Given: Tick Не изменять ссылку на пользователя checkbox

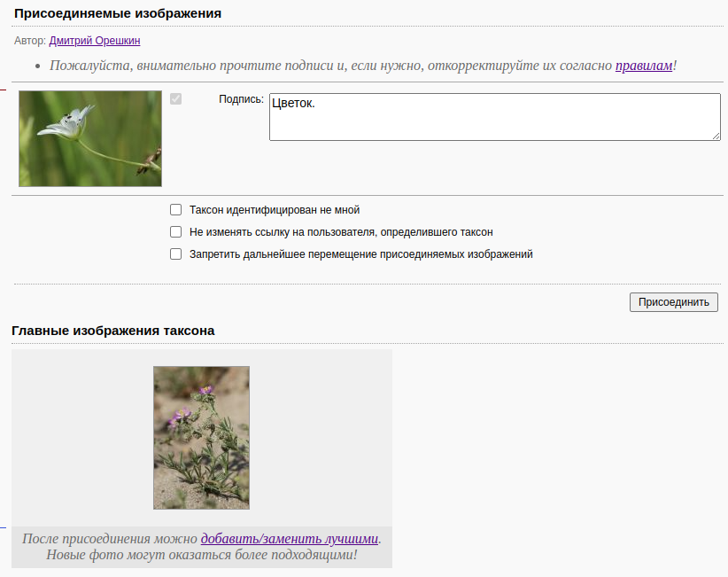Looking at the screenshot, I should [176, 232].
